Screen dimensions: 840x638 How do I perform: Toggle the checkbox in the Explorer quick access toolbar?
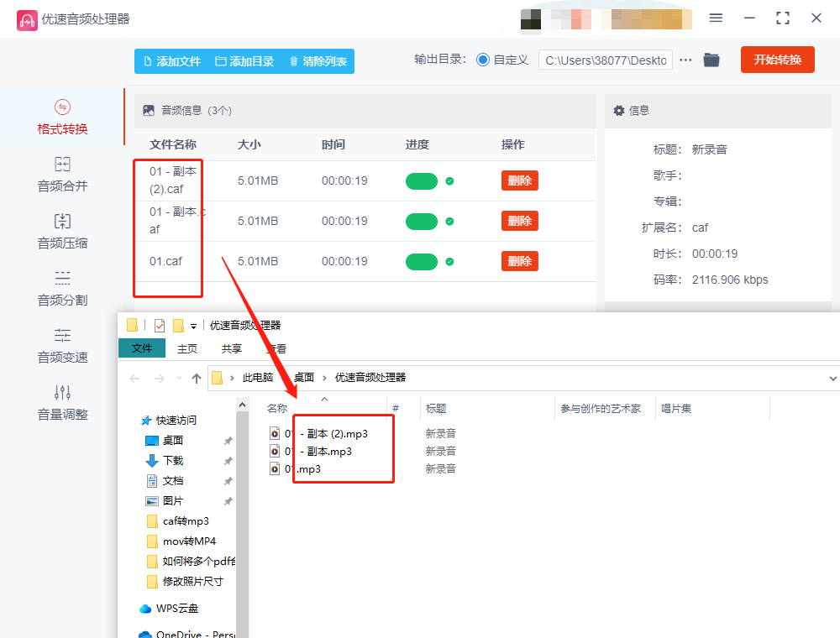coord(160,324)
